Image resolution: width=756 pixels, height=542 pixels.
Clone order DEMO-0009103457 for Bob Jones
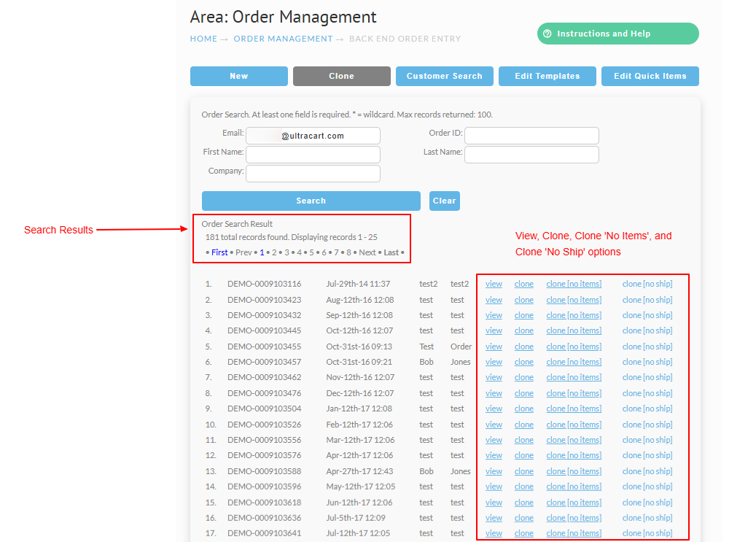[x=523, y=362]
